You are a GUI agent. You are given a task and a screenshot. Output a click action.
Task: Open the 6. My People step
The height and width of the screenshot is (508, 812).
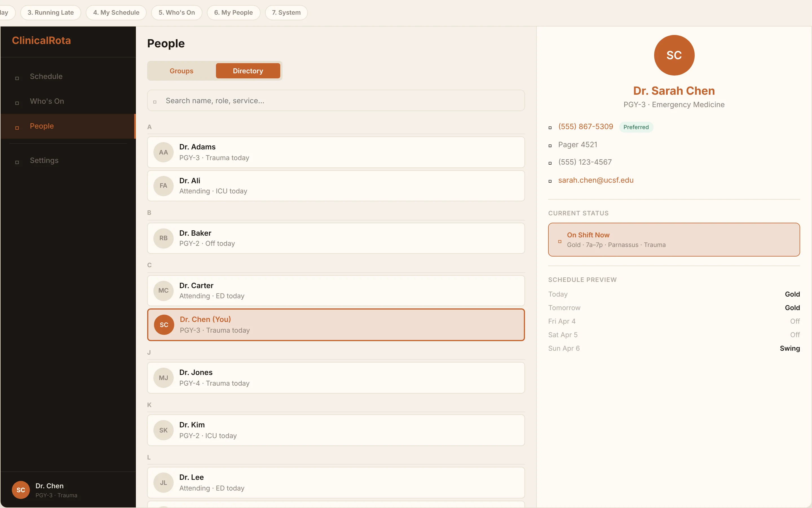233,12
